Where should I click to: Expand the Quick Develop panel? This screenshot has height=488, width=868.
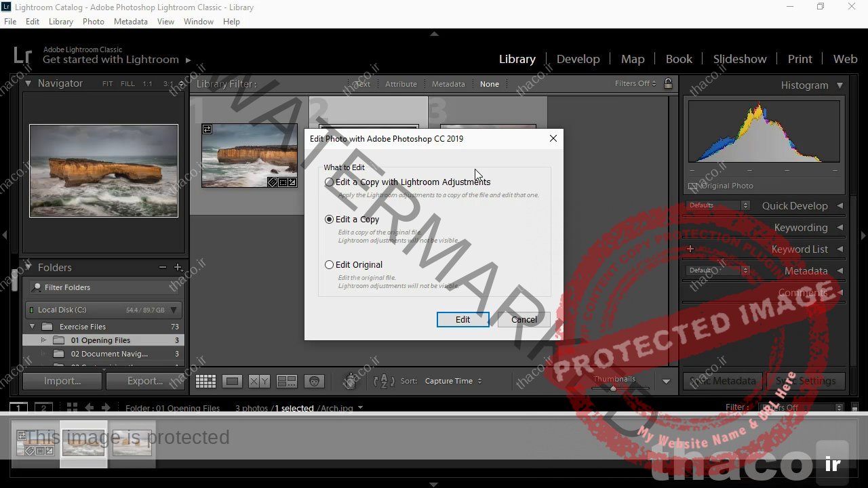pyautogui.click(x=840, y=205)
